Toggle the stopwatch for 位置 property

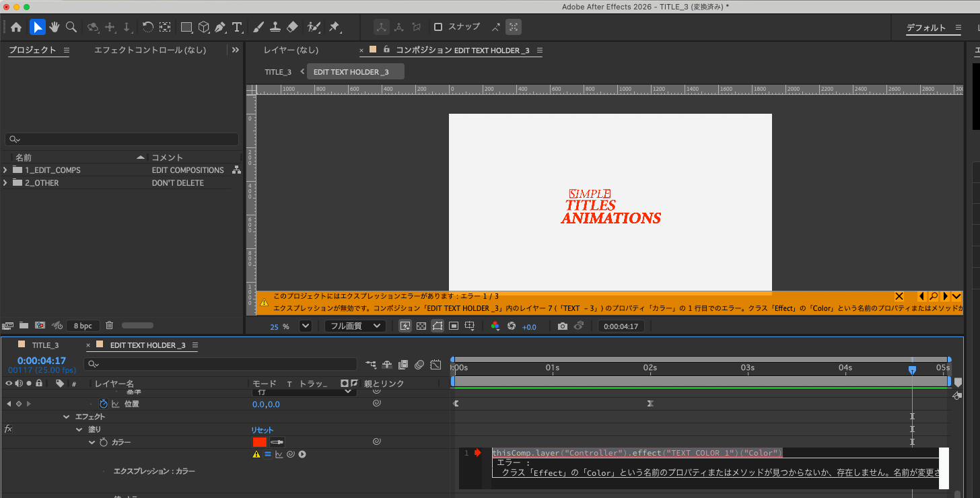(x=104, y=404)
